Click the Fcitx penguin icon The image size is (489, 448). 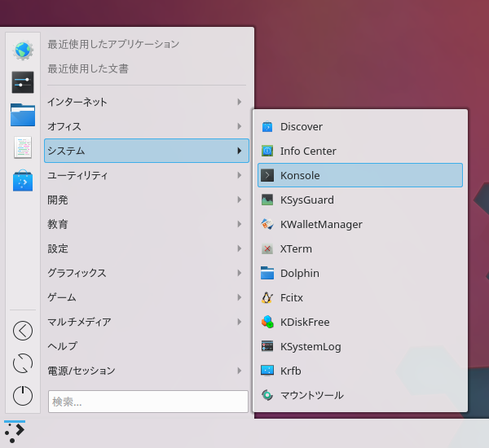(267, 297)
